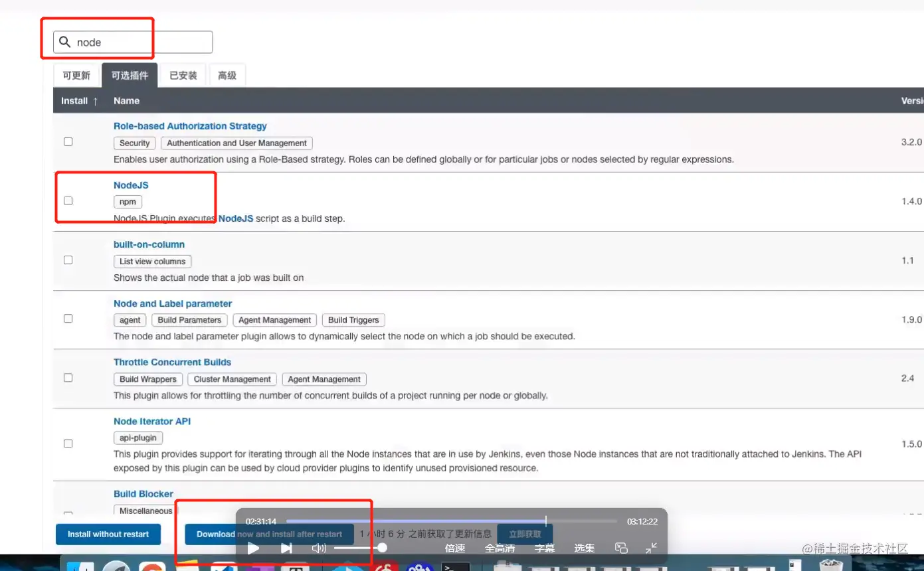924x571 pixels.
Task: Mute the video using the speaker icon
Action: tap(319, 548)
